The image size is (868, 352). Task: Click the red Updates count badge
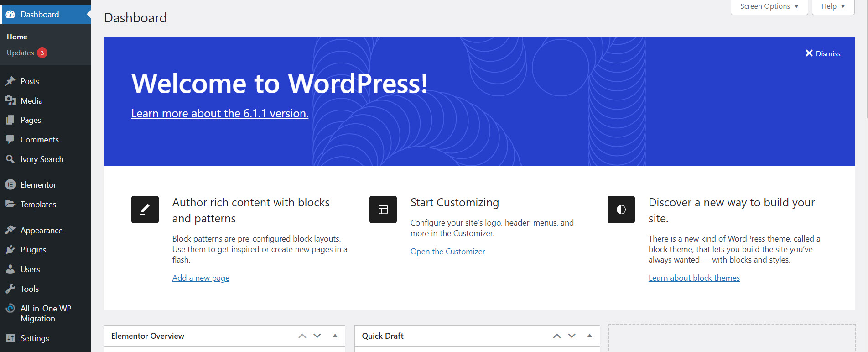(42, 53)
